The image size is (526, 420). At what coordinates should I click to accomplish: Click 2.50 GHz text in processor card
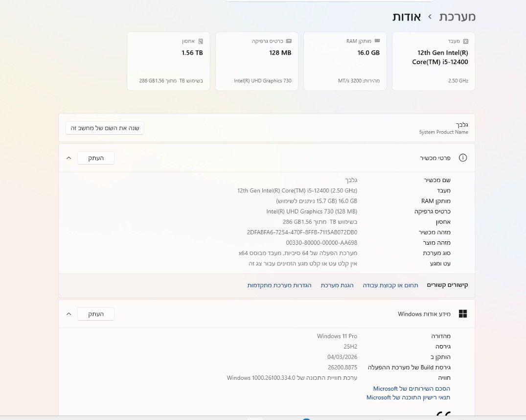pos(458,81)
